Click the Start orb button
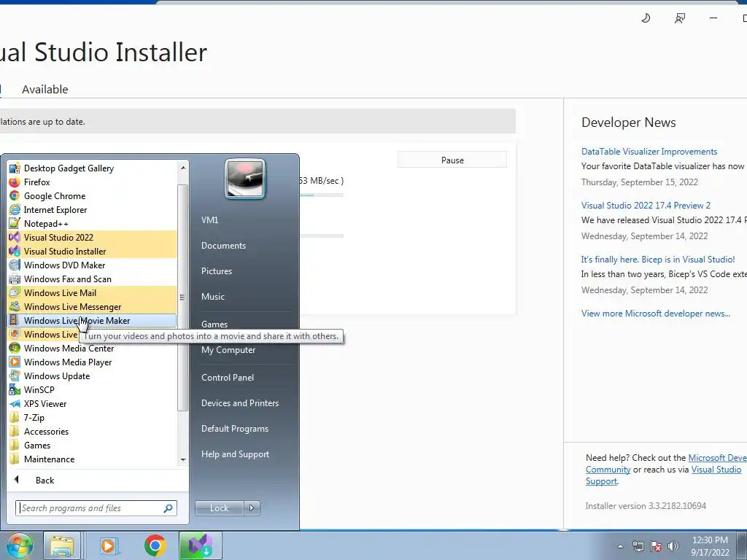This screenshot has width=747, height=560. coord(18,545)
